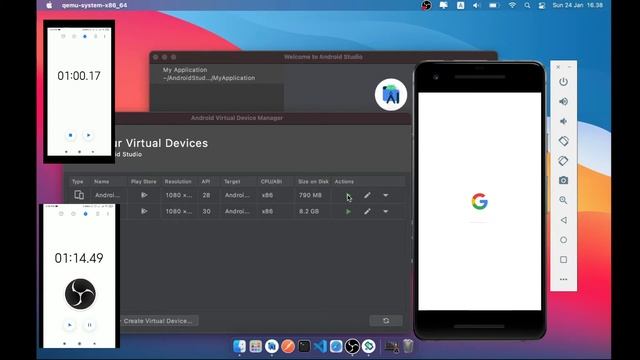
Task: Click date and time Sun 24 Jan
Action: pos(578,5)
